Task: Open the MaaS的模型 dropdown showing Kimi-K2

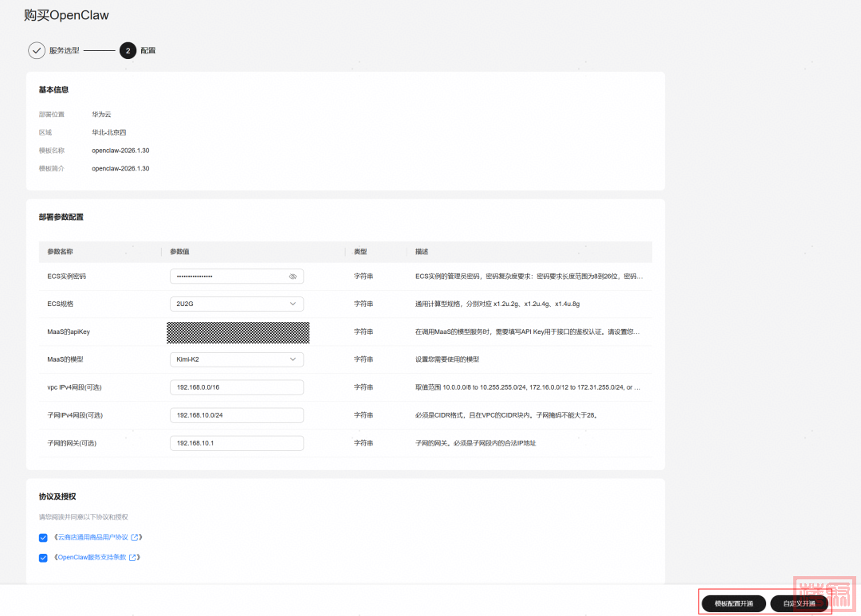Action: (236, 359)
